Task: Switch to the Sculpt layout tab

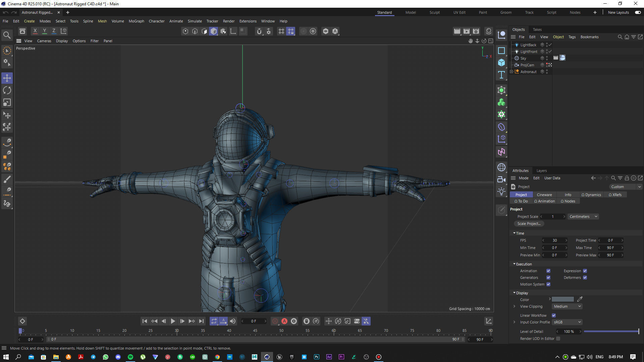Action: [434, 12]
